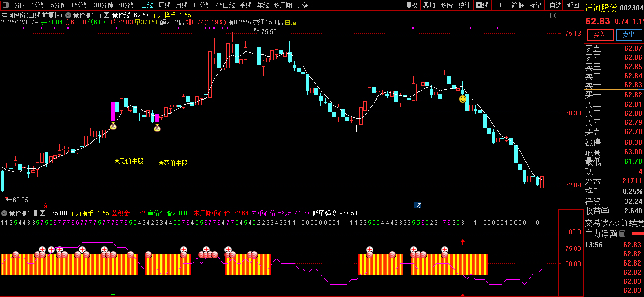Select the 60分钟 period tab

click(x=126, y=5)
